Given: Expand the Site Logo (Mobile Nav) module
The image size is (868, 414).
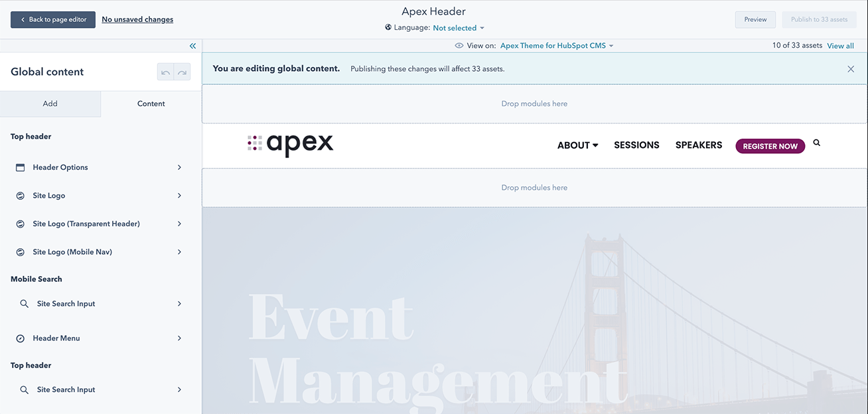Looking at the screenshot, I should (x=179, y=252).
